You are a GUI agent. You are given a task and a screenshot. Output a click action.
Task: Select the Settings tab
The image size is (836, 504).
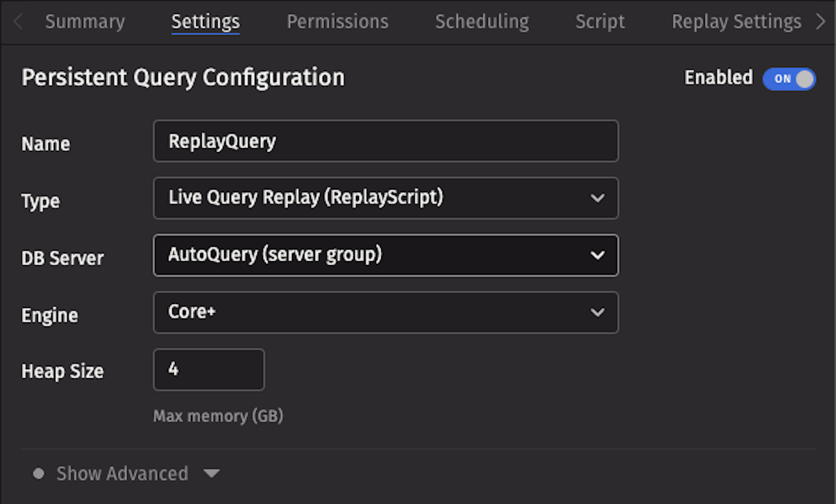coord(205,22)
